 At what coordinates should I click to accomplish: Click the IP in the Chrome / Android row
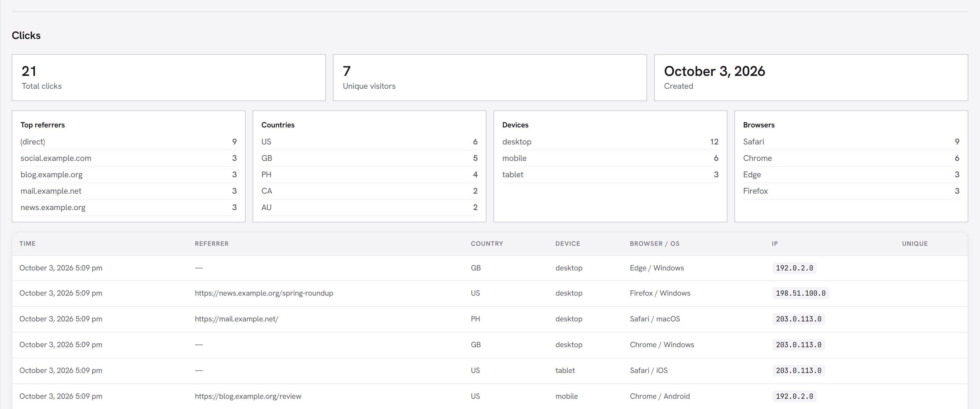click(x=794, y=396)
